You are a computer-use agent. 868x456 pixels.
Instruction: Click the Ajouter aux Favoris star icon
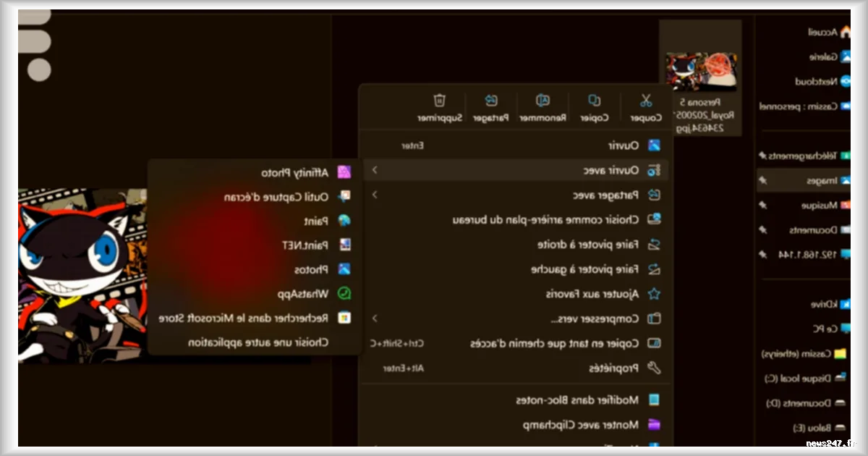tap(654, 294)
